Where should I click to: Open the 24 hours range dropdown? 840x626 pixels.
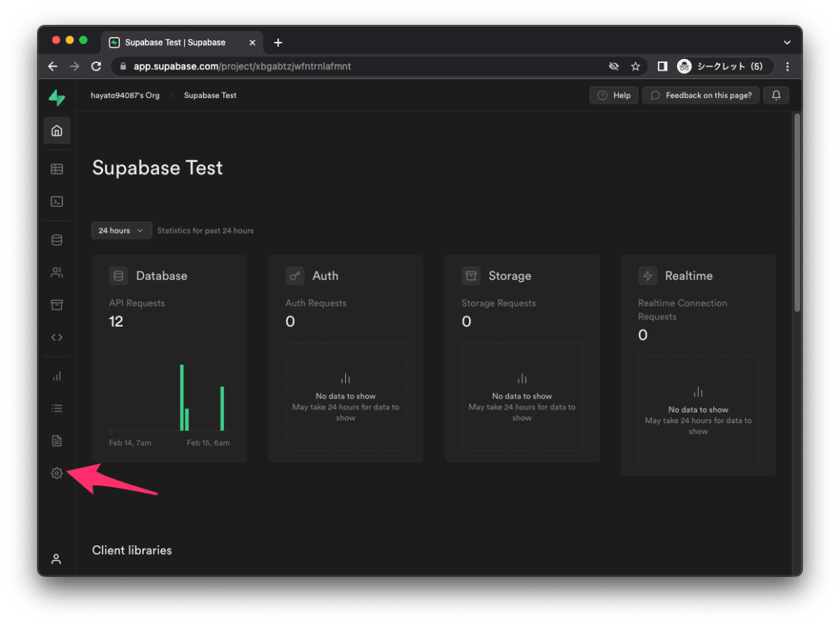[x=122, y=230]
